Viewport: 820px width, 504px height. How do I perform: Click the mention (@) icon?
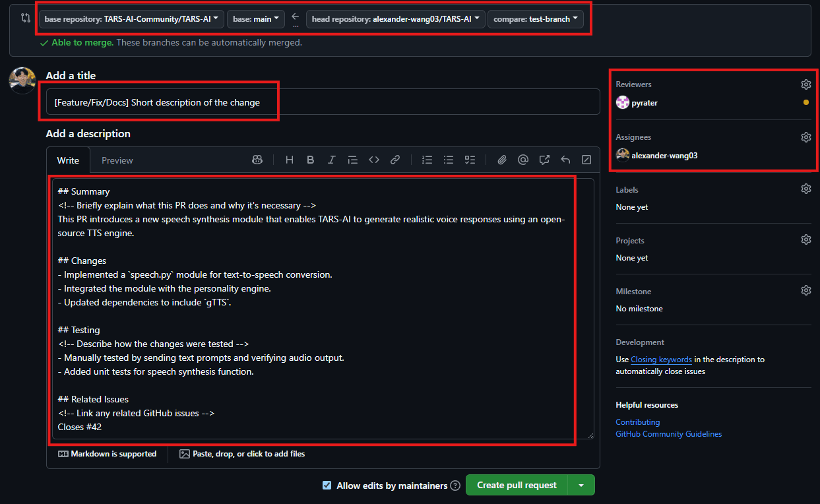click(x=523, y=160)
